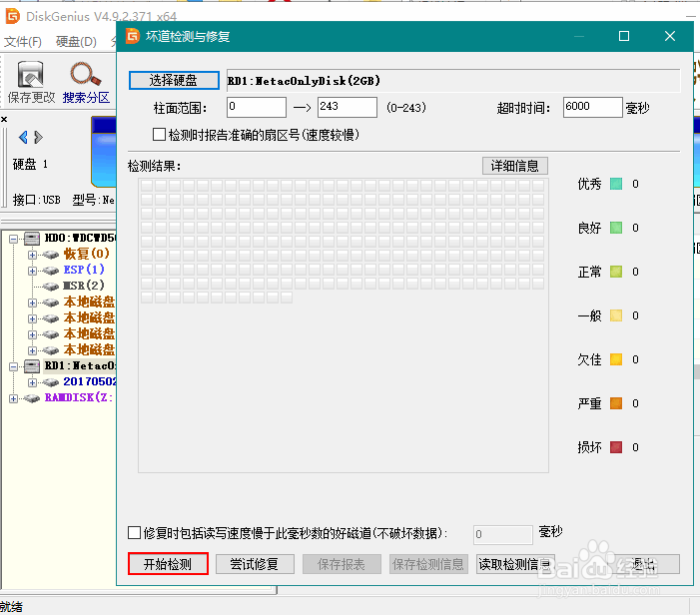The width and height of the screenshot is (700, 615).
Task: Click the 欠佳 yellow color swatch
Action: [x=616, y=359]
